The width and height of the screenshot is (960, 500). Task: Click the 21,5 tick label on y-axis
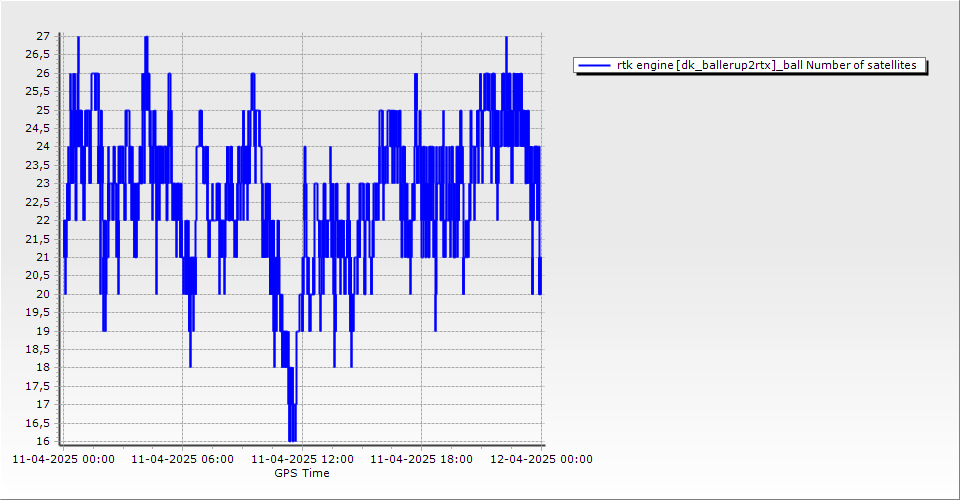(x=37, y=239)
